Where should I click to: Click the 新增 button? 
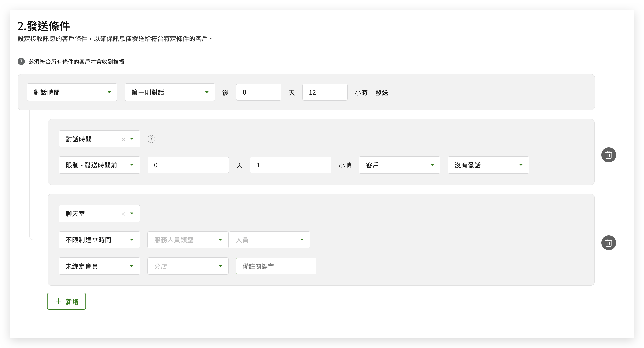tap(67, 301)
